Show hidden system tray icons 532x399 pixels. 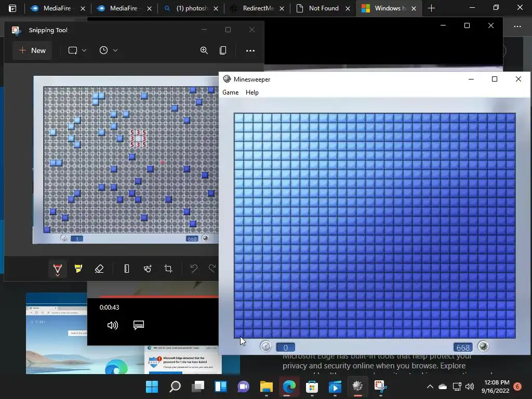[x=430, y=387]
